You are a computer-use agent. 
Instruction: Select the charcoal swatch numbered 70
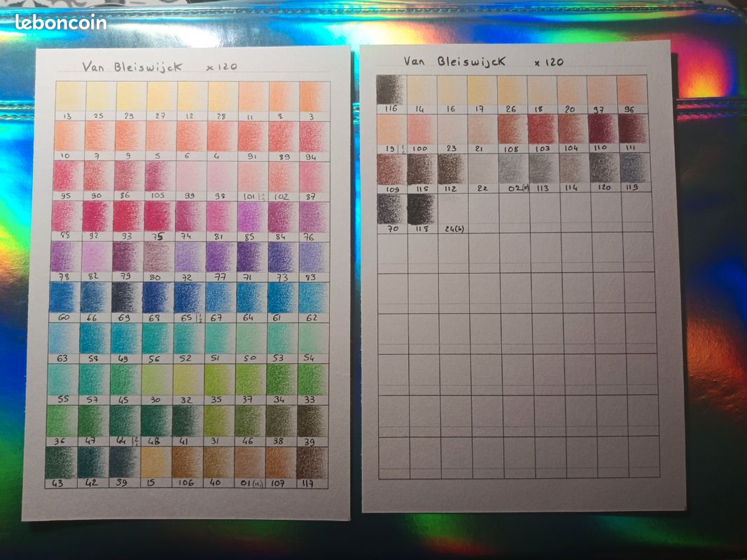392,209
